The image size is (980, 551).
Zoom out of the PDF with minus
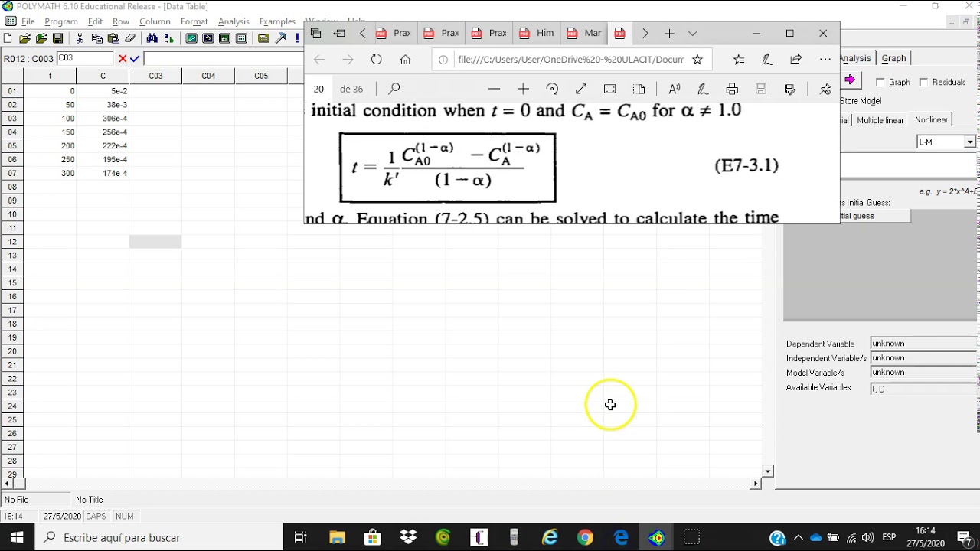point(494,89)
